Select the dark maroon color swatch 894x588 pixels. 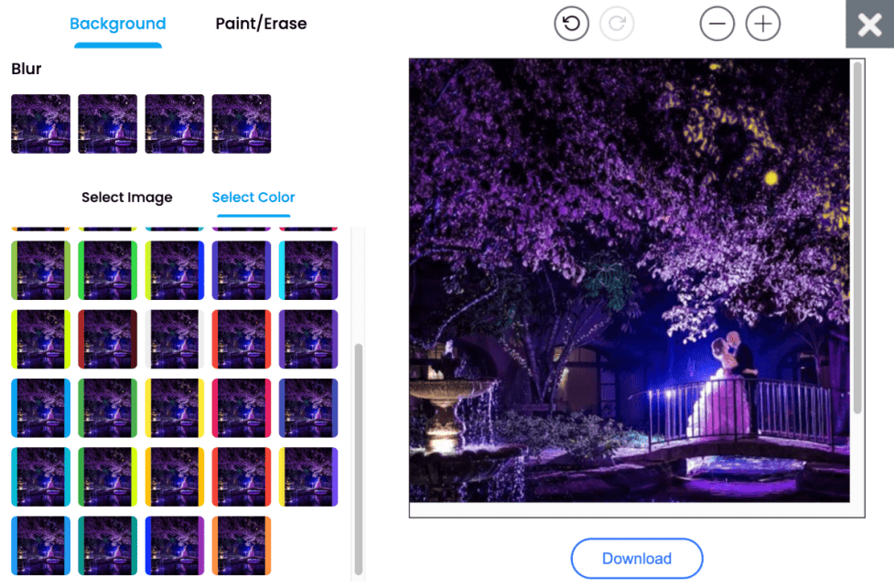click(x=107, y=339)
